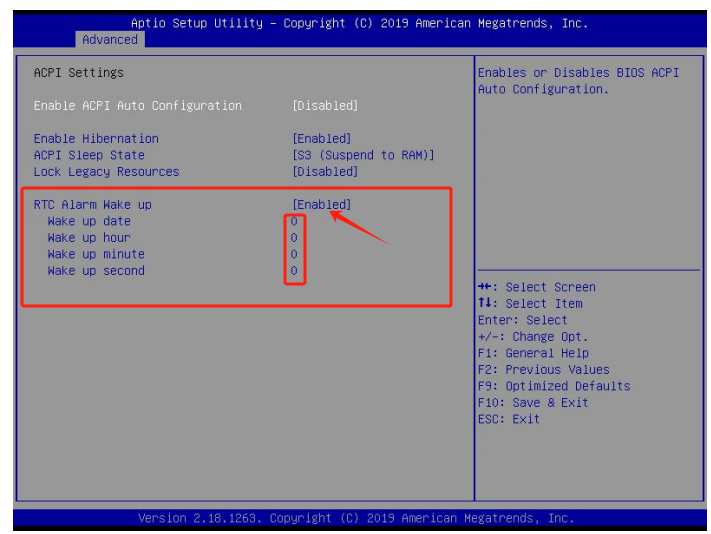Click the ACPI Settings heading

click(x=79, y=73)
